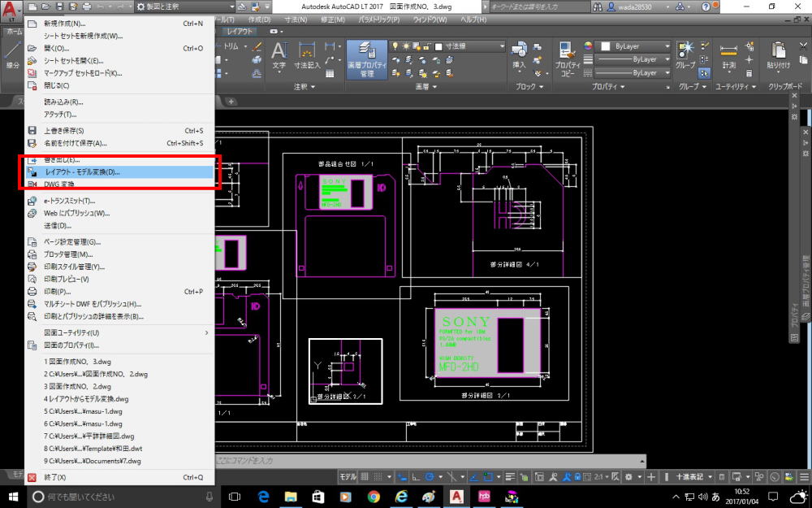Open the ByLayer linetype dropdown at bottom

click(x=633, y=73)
